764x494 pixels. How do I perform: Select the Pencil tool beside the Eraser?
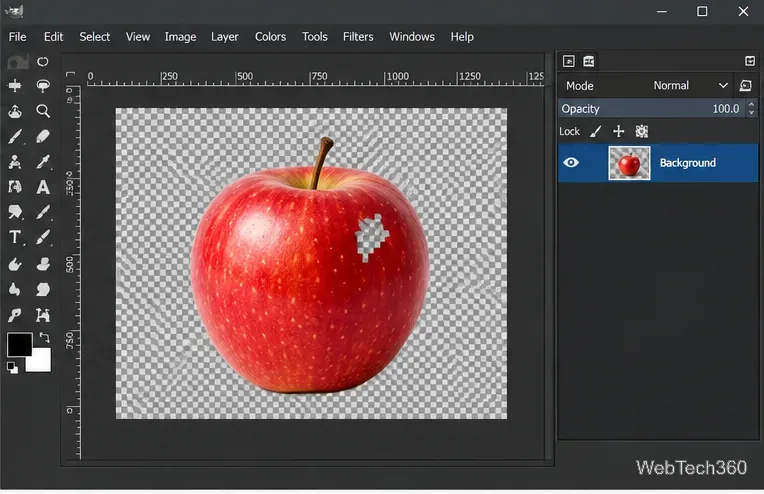tap(15, 137)
